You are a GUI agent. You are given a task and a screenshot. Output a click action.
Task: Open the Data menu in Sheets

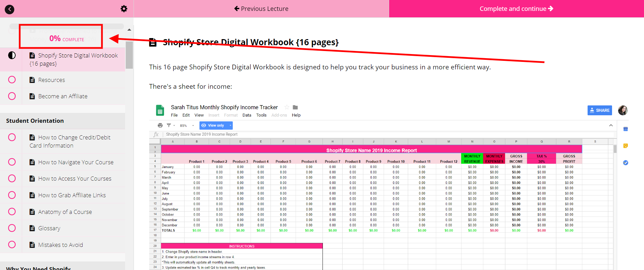(247, 115)
